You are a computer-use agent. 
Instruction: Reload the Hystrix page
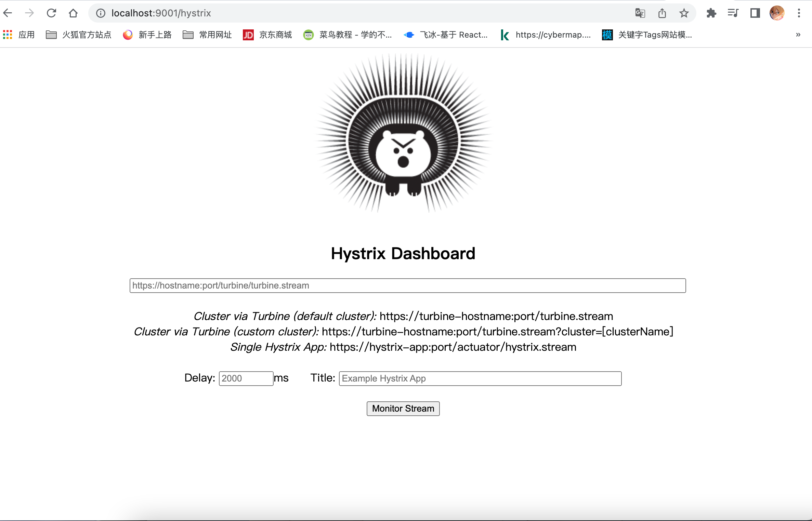point(51,13)
